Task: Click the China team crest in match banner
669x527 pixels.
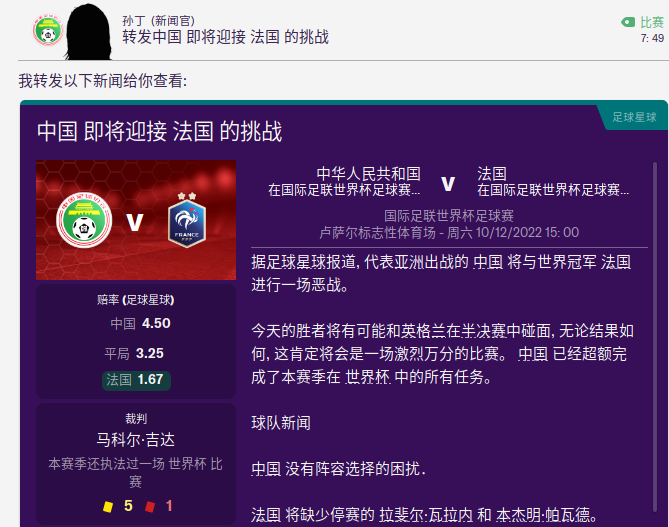Action: [x=84, y=220]
